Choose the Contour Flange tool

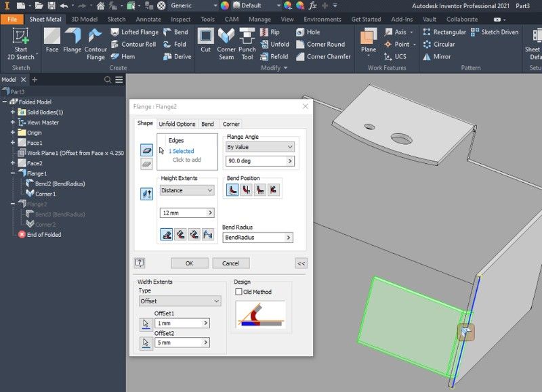click(96, 44)
